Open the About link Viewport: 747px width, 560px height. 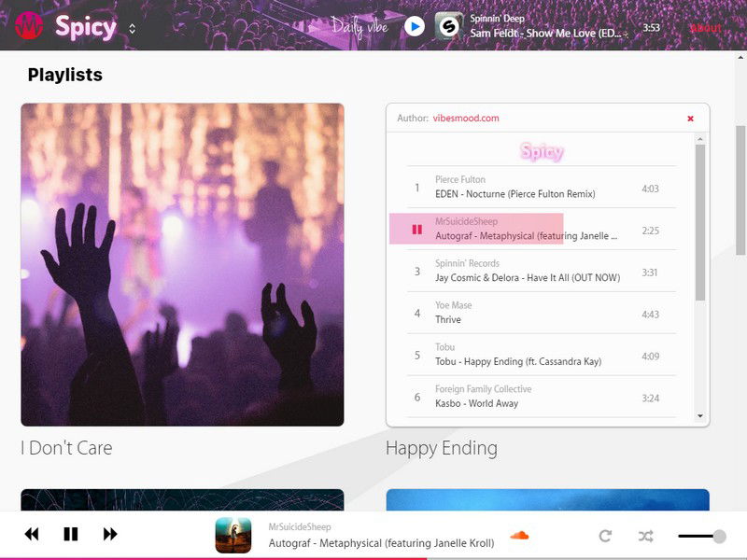[x=706, y=28]
